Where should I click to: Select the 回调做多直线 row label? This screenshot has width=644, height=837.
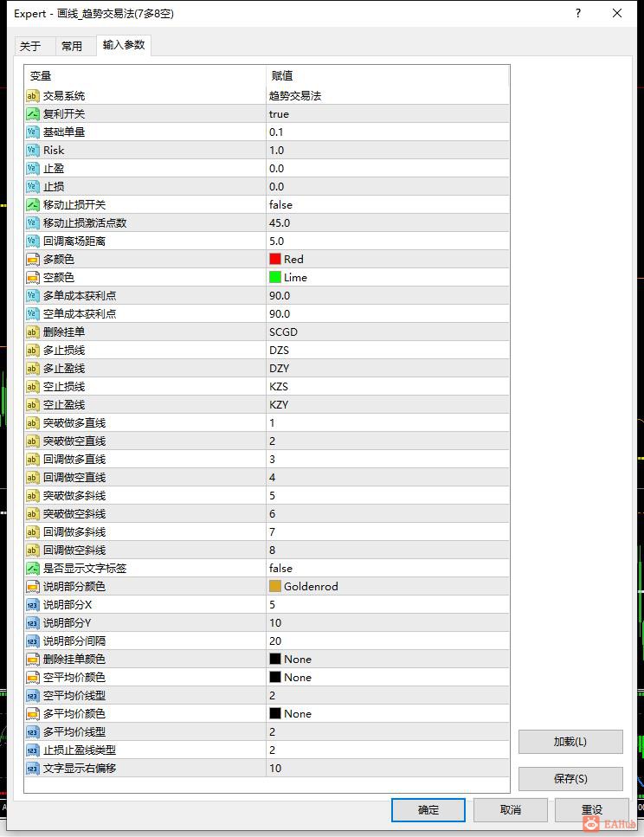click(x=74, y=460)
